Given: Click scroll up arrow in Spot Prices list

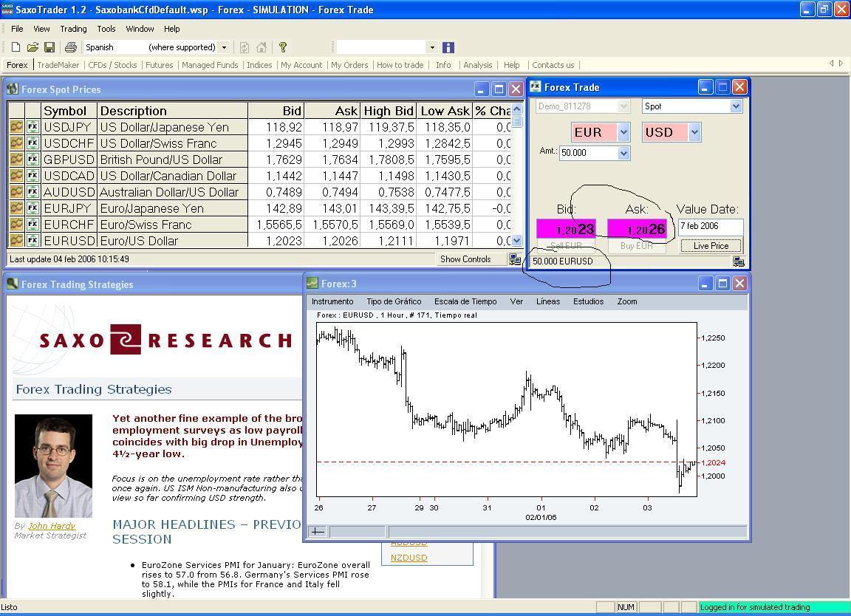Looking at the screenshot, I should pyautogui.click(x=516, y=109).
